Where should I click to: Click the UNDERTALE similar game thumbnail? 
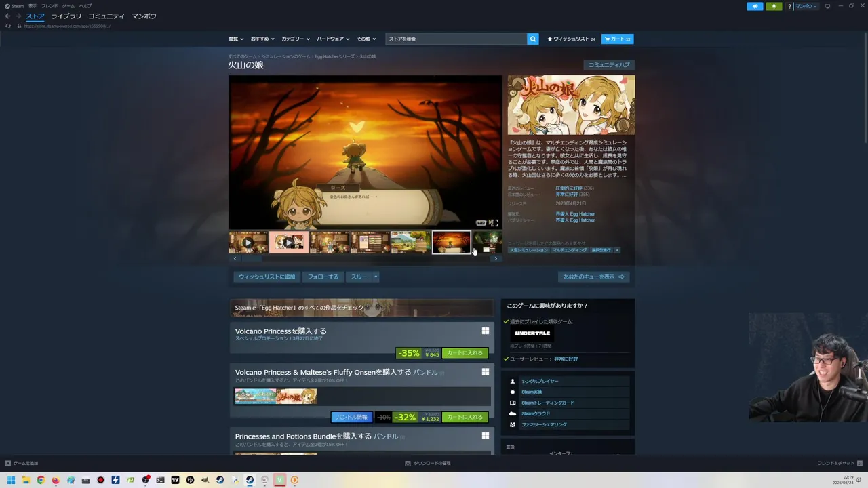(x=532, y=333)
